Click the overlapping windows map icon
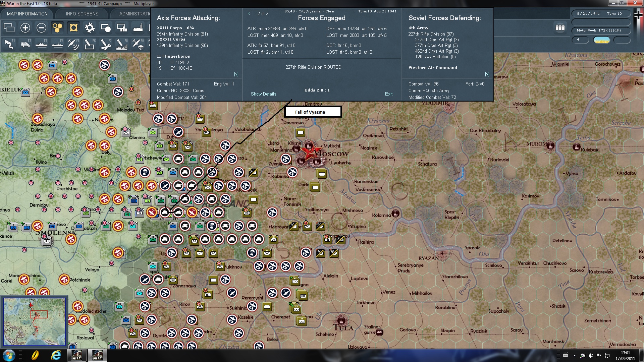This screenshot has height=362, width=644. click(9, 28)
